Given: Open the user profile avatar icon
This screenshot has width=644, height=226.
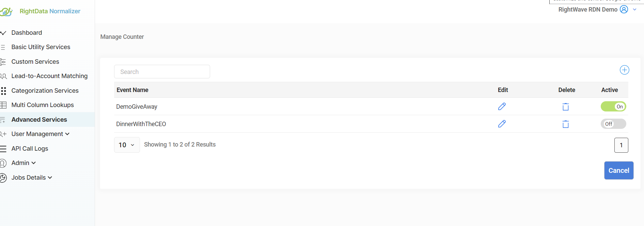Looking at the screenshot, I should point(624,9).
